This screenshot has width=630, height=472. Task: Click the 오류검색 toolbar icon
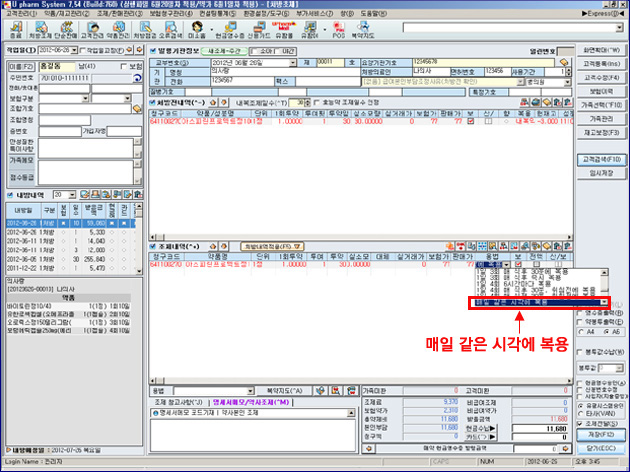coord(170,30)
